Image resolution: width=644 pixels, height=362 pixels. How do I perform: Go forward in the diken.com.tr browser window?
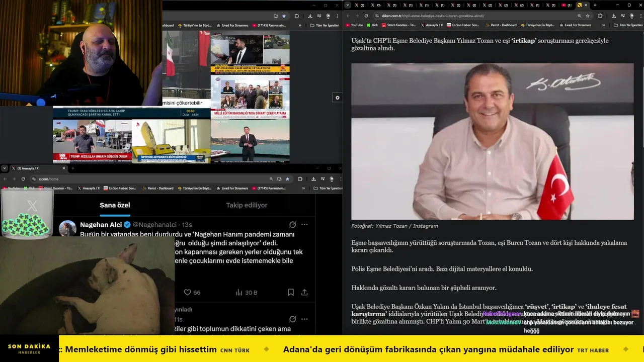pyautogui.click(x=357, y=16)
